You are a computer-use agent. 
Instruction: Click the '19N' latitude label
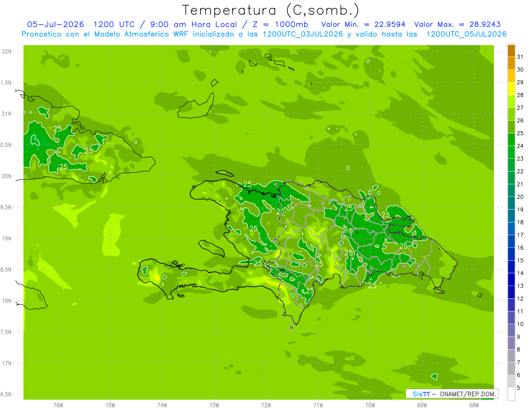(8, 238)
